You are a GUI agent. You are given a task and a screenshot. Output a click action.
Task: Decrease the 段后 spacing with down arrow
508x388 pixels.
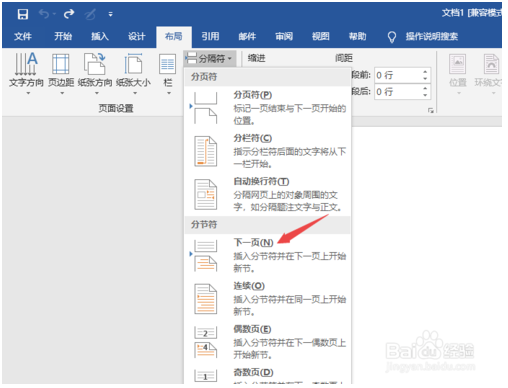425,95
